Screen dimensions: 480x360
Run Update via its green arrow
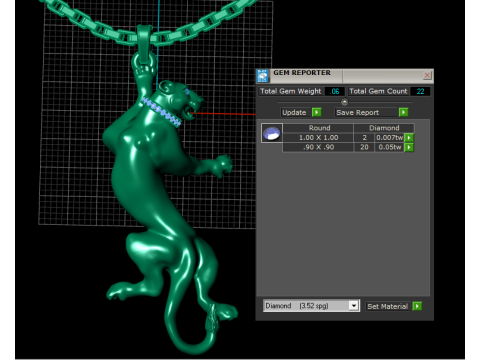[317, 112]
